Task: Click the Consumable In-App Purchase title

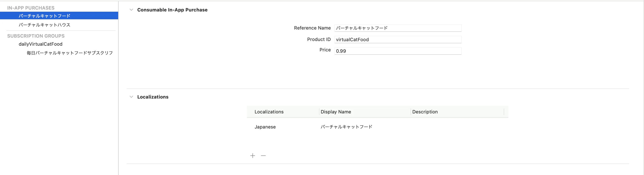Action: click(172, 10)
